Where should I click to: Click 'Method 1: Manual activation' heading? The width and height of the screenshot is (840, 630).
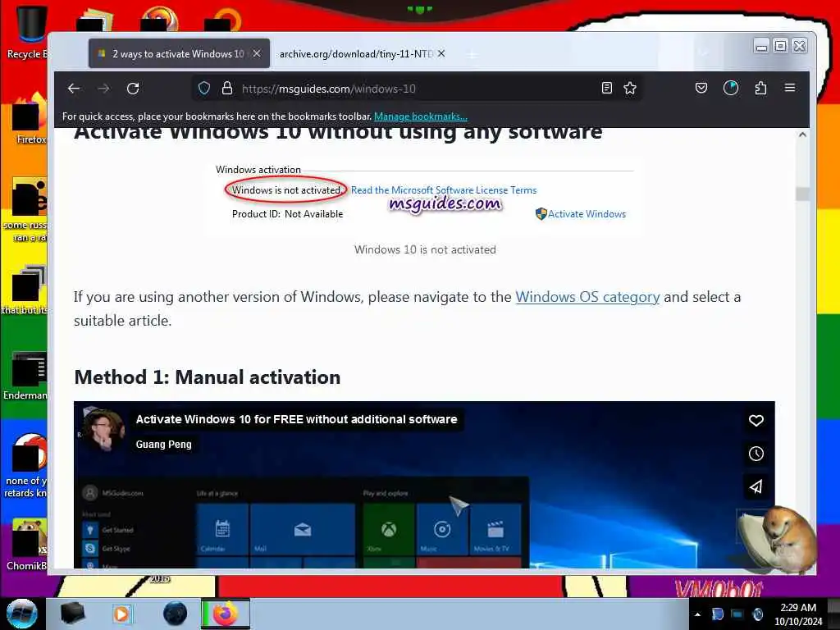[x=208, y=377]
